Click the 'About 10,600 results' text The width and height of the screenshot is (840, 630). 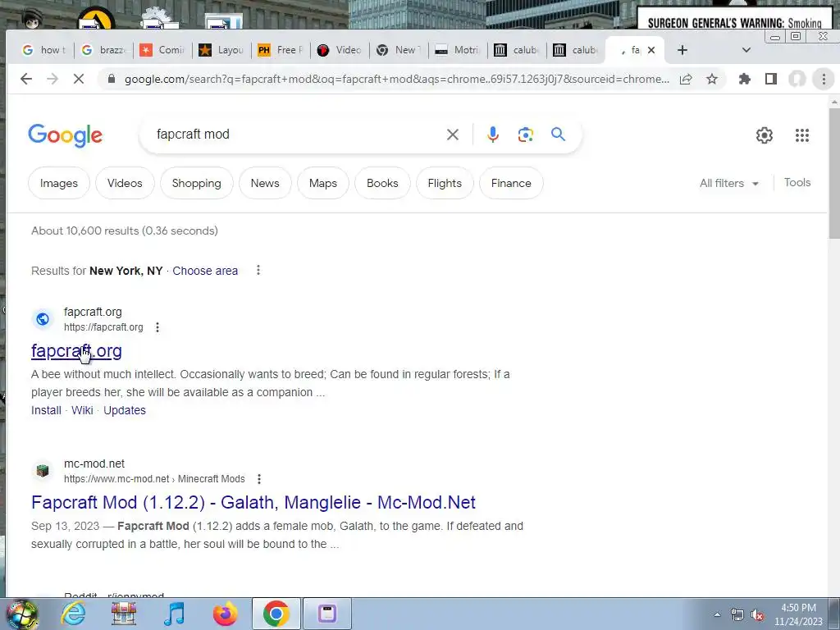(125, 231)
